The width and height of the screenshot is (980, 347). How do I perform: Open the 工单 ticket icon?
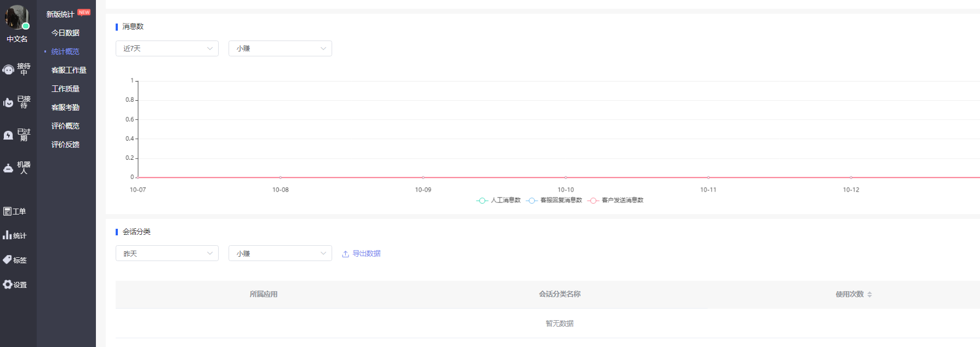tap(7, 211)
